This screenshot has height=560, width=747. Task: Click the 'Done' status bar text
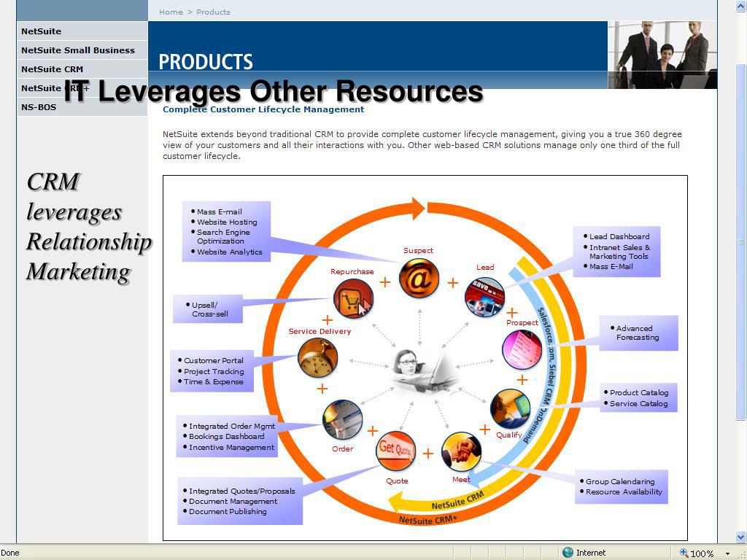pos(10,553)
